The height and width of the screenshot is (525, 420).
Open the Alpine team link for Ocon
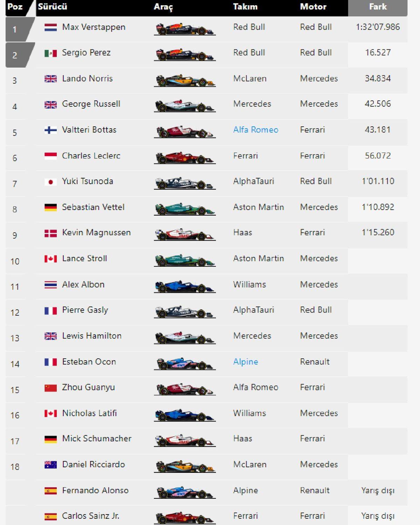point(245,362)
